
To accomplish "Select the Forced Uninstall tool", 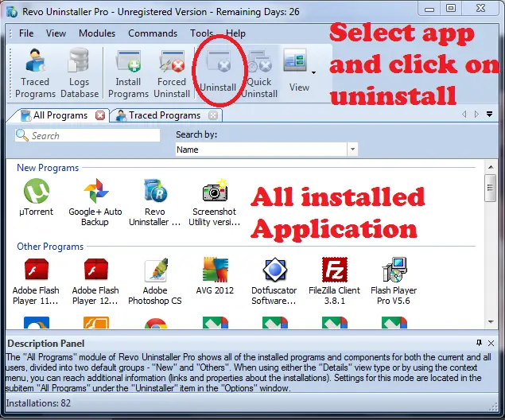I will click(x=172, y=73).
